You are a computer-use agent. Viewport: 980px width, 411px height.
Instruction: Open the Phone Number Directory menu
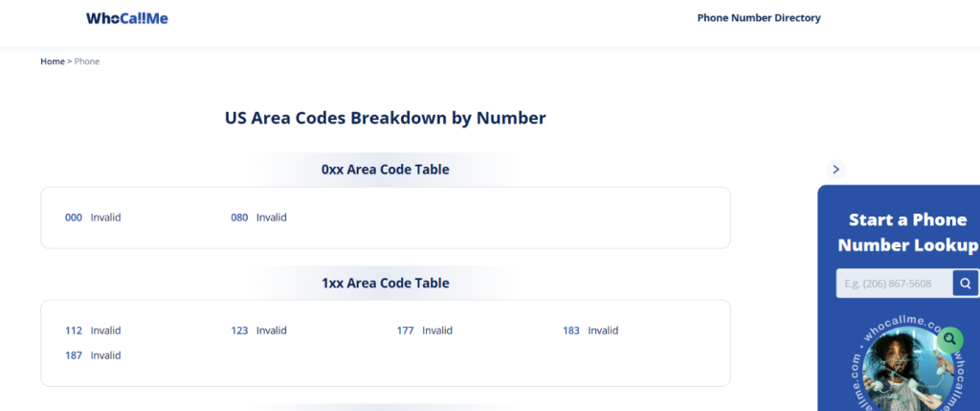(759, 18)
